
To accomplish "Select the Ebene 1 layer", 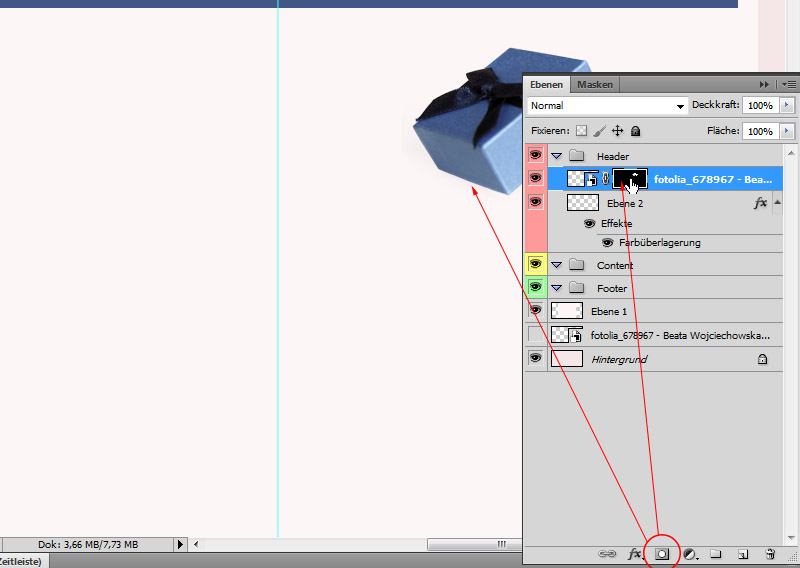I will click(650, 311).
